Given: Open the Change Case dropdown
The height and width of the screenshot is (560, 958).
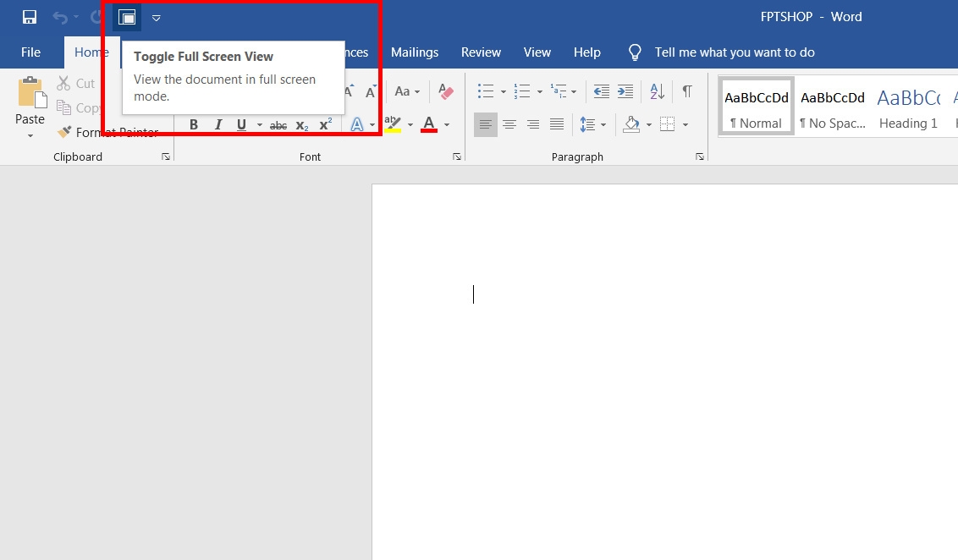Looking at the screenshot, I should tap(409, 91).
